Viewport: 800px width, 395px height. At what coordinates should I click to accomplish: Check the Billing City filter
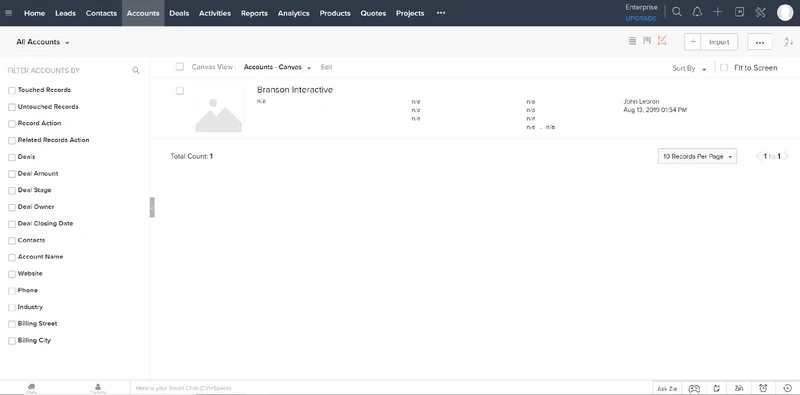12,341
